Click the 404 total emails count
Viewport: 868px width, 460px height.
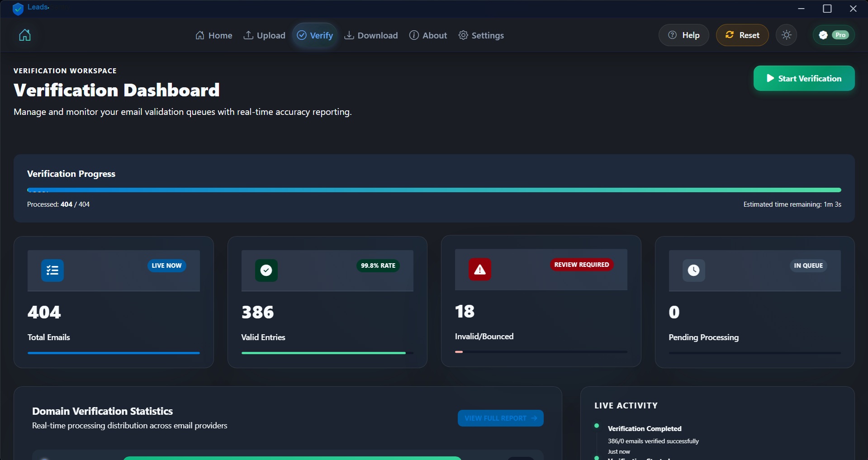44,312
